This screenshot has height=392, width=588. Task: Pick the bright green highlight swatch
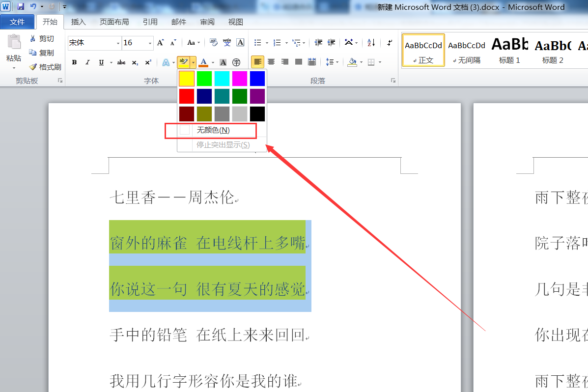pyautogui.click(x=204, y=79)
